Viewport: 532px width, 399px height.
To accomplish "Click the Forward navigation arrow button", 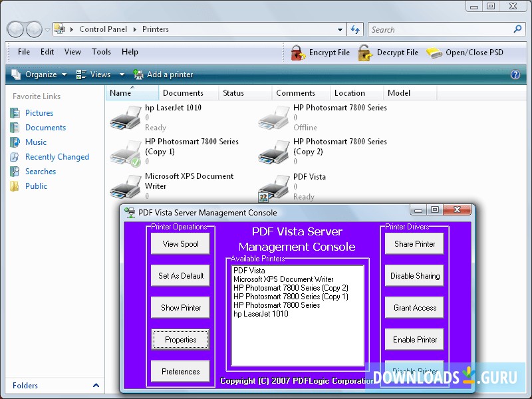I will 35,29.
